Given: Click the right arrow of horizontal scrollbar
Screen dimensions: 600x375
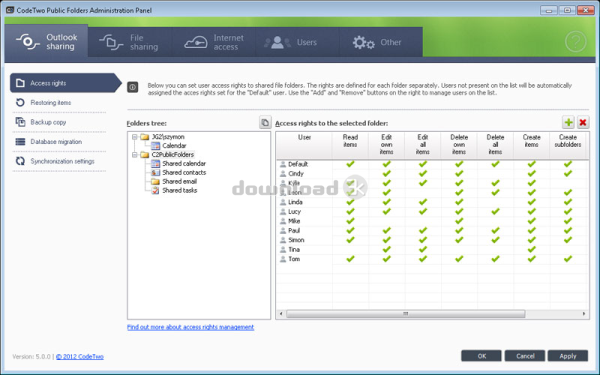Looking at the screenshot, I should [x=584, y=314].
